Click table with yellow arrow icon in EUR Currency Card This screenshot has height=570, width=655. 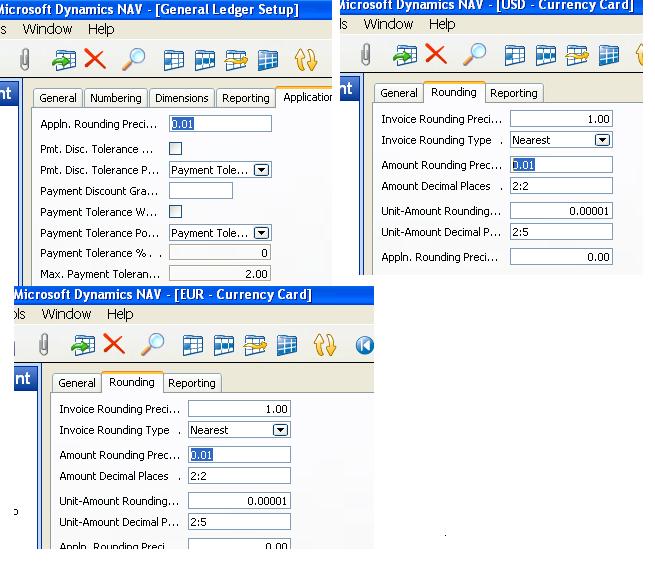point(255,345)
